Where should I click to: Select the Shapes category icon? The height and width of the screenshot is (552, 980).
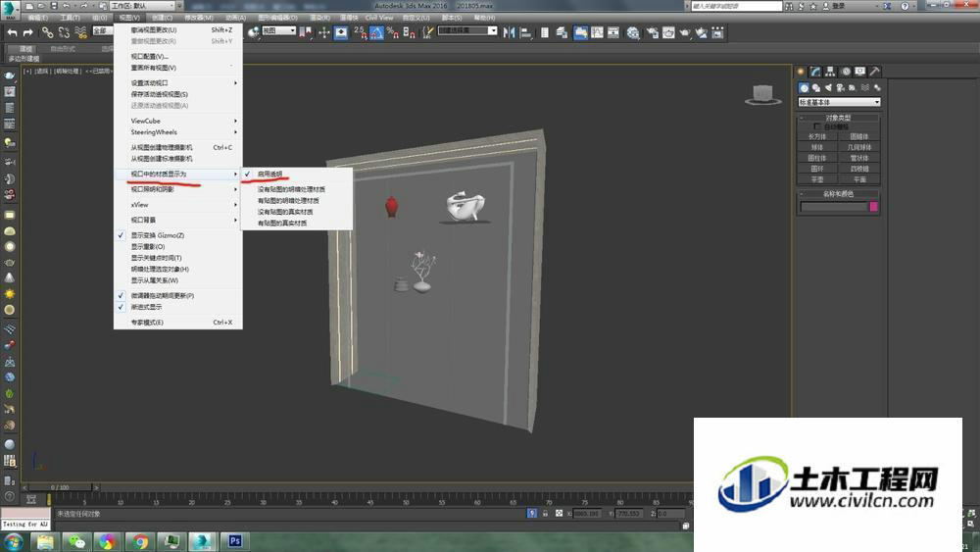816,88
